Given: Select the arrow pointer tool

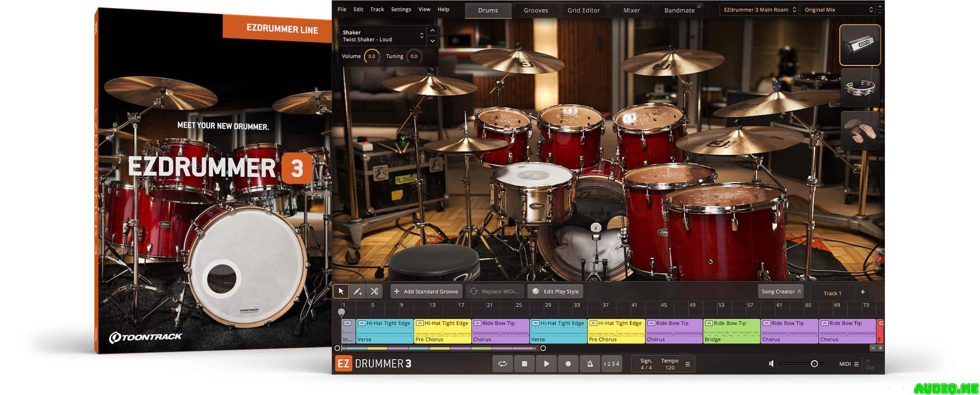Looking at the screenshot, I should coord(341,291).
